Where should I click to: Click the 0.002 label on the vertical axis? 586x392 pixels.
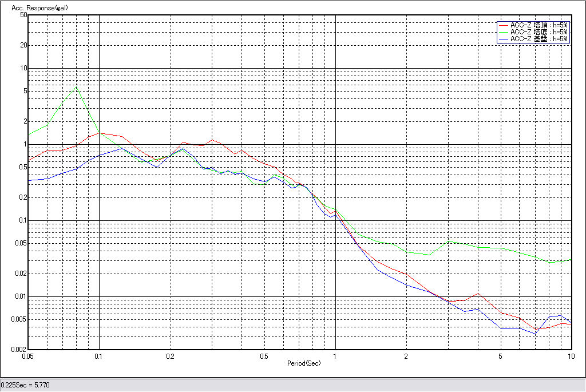(x=19, y=349)
